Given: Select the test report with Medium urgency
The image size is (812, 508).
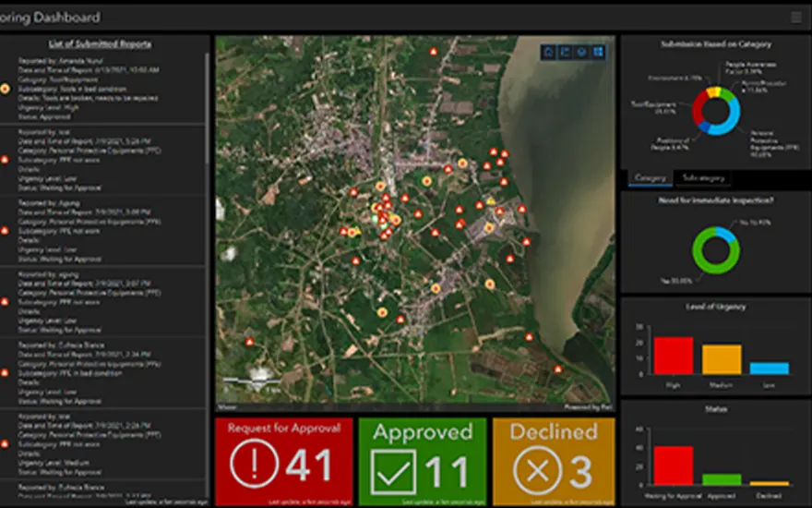Looking at the screenshot, I should [x=102, y=443].
